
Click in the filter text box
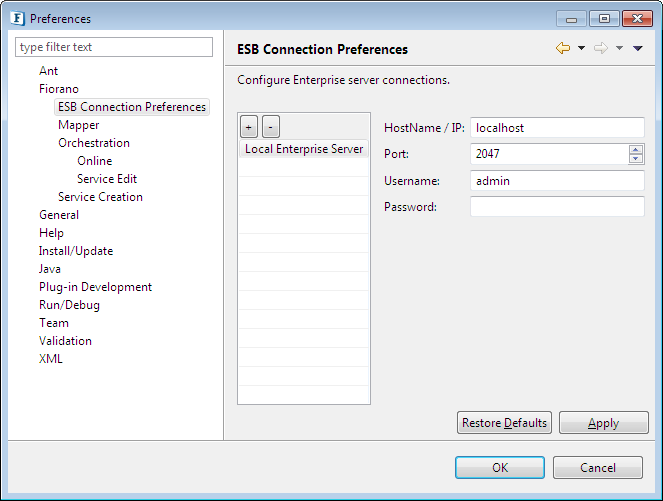click(x=115, y=47)
